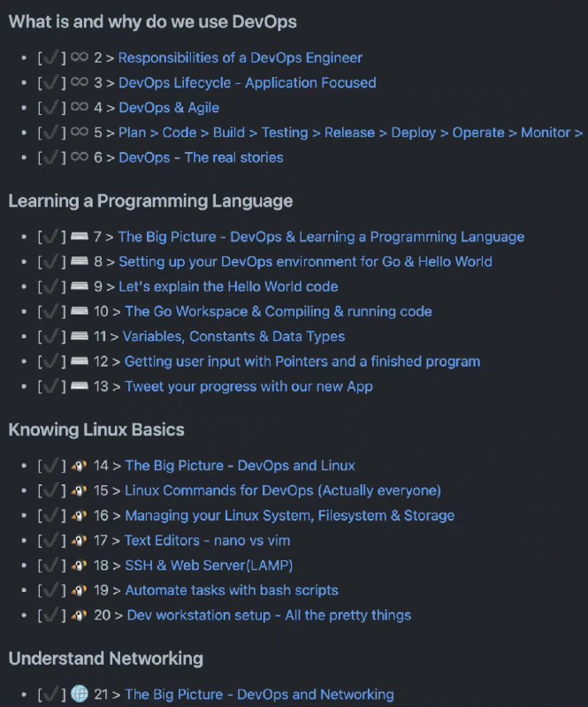Click the checkmark box for day 9
Screen dimensions: 588x707
51,287
